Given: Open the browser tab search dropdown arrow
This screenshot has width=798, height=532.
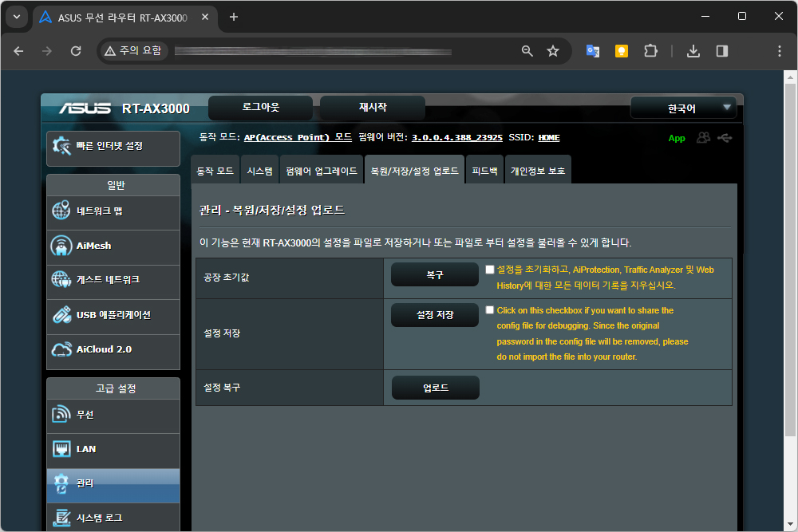Looking at the screenshot, I should 17,17.
